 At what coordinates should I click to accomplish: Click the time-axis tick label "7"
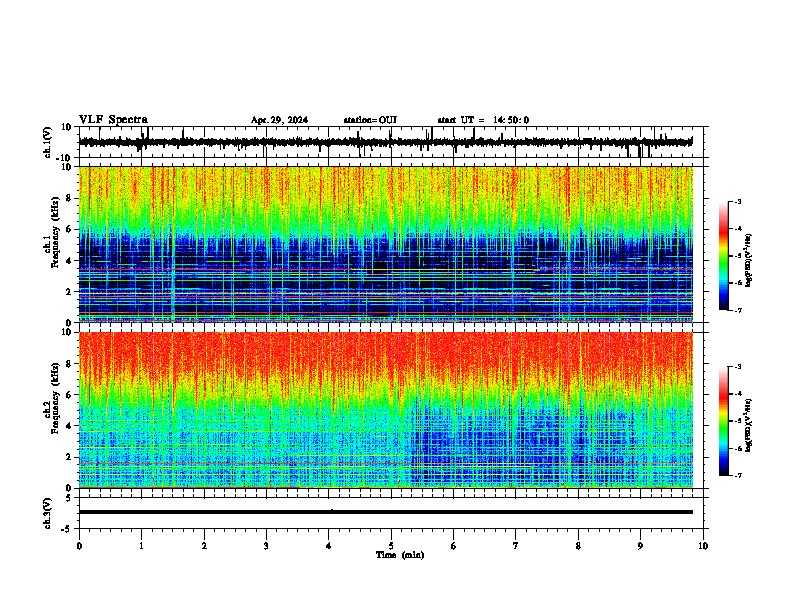[x=516, y=546]
